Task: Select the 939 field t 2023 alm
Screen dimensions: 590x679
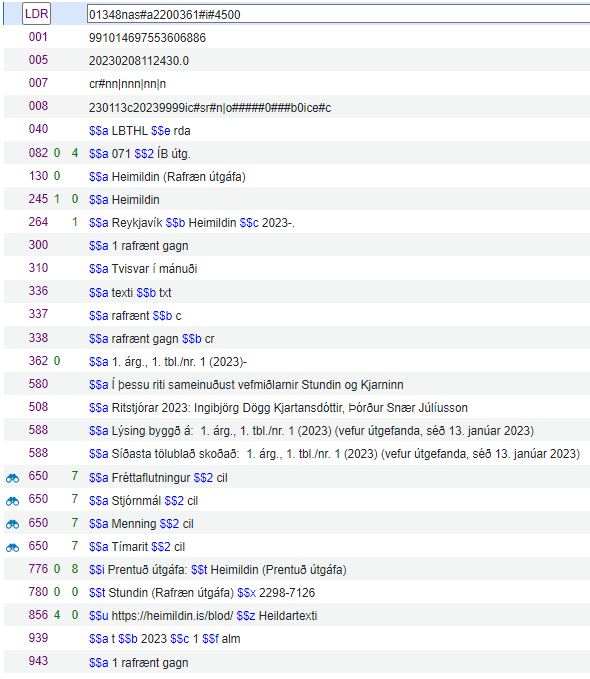Action: click(165, 639)
